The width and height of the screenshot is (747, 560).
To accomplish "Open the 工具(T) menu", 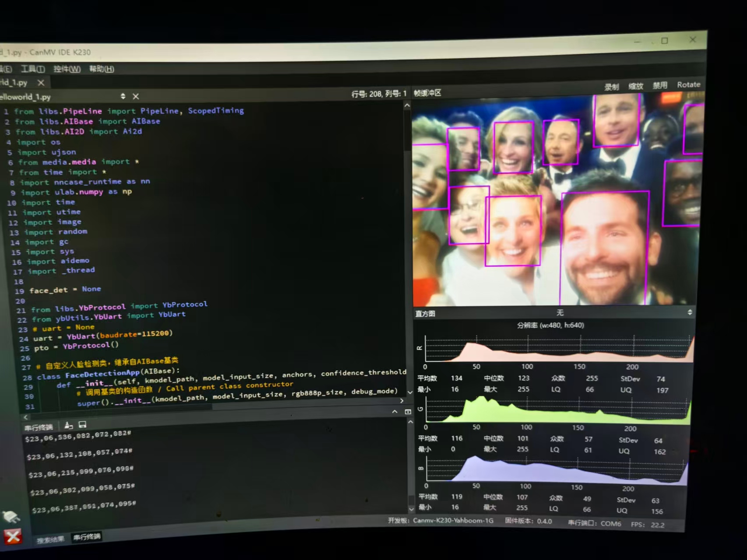I will coord(33,69).
